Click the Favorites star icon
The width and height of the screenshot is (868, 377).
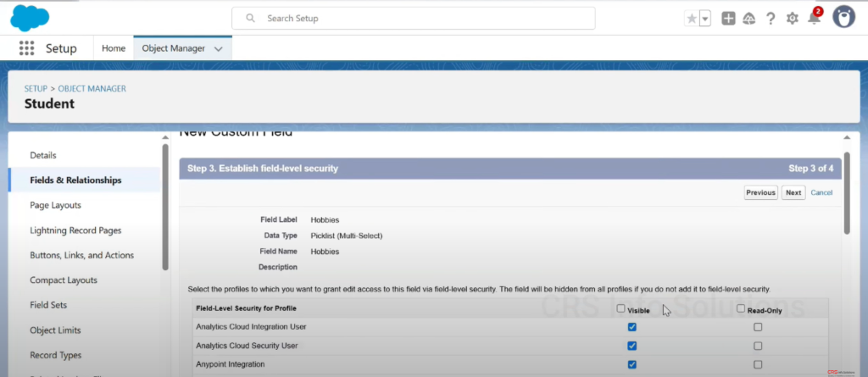(x=693, y=19)
